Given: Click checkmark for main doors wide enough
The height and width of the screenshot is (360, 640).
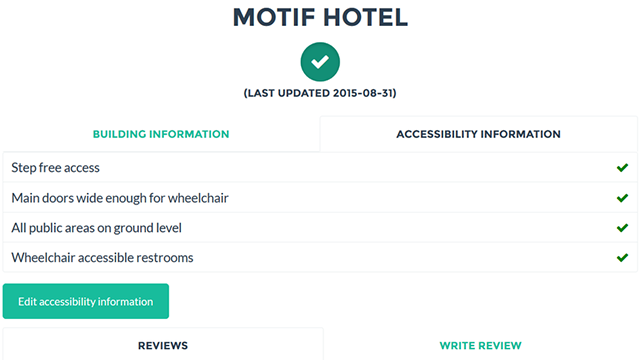Looking at the screenshot, I should point(622,198).
